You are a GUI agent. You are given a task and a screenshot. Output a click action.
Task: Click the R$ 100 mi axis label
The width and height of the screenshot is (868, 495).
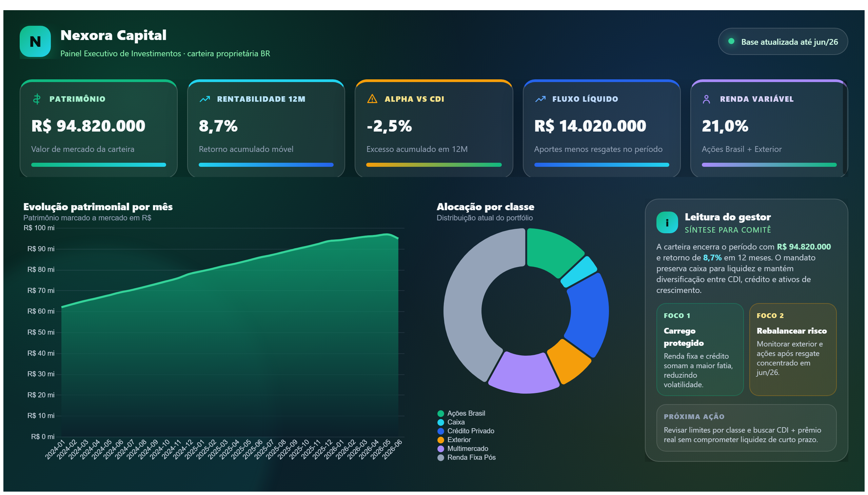(x=39, y=228)
